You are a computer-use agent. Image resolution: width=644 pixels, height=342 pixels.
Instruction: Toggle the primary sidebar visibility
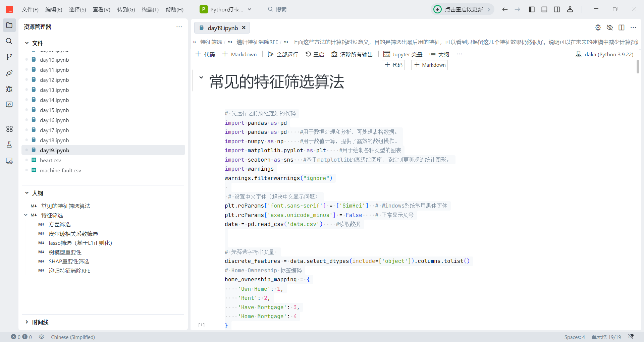(x=531, y=9)
